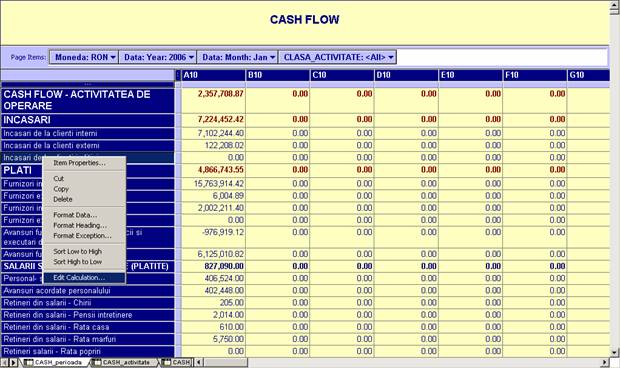Click the vertical scrollbar down arrow
Screen dimensions: 620x368
click(614, 352)
